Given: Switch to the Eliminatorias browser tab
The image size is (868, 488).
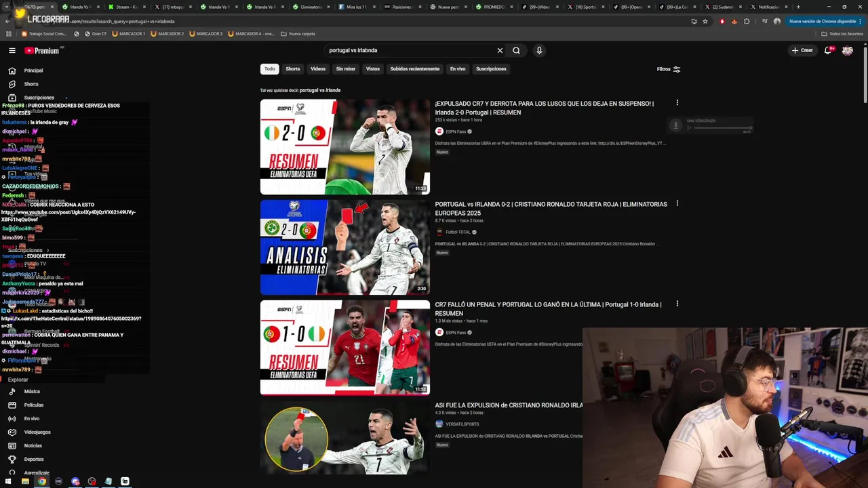Looking at the screenshot, I should pyautogui.click(x=312, y=7).
